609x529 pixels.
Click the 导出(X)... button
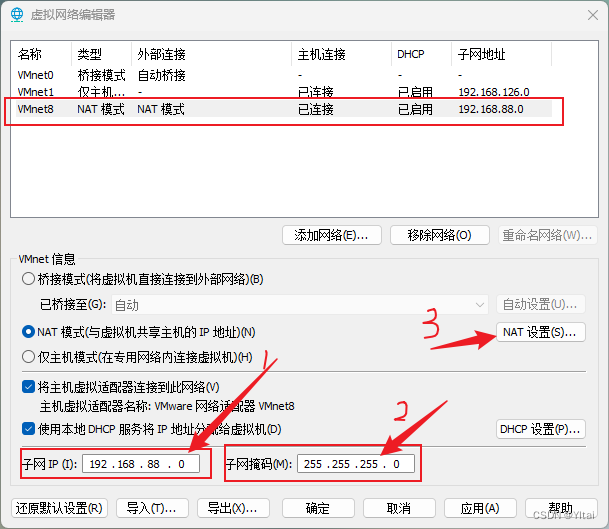(233, 508)
